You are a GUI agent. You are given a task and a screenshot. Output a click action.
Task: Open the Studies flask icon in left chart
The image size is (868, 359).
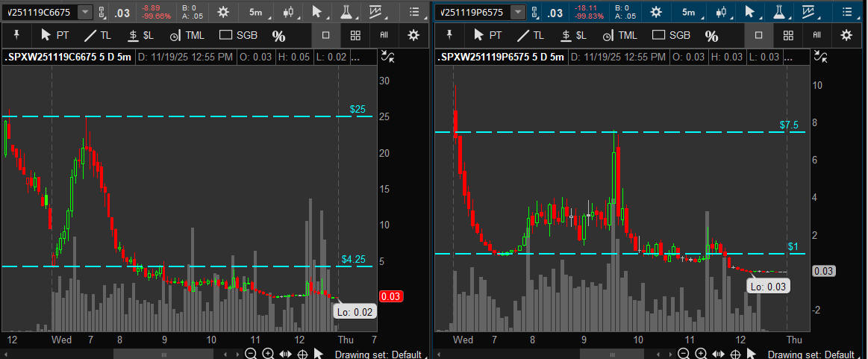(x=346, y=12)
